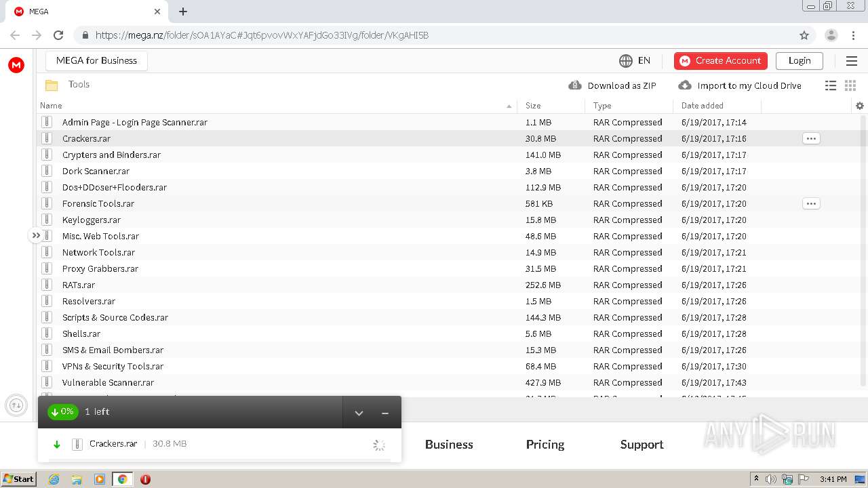Switch to grid view icon
Image resolution: width=868 pixels, height=488 pixels.
click(x=850, y=85)
